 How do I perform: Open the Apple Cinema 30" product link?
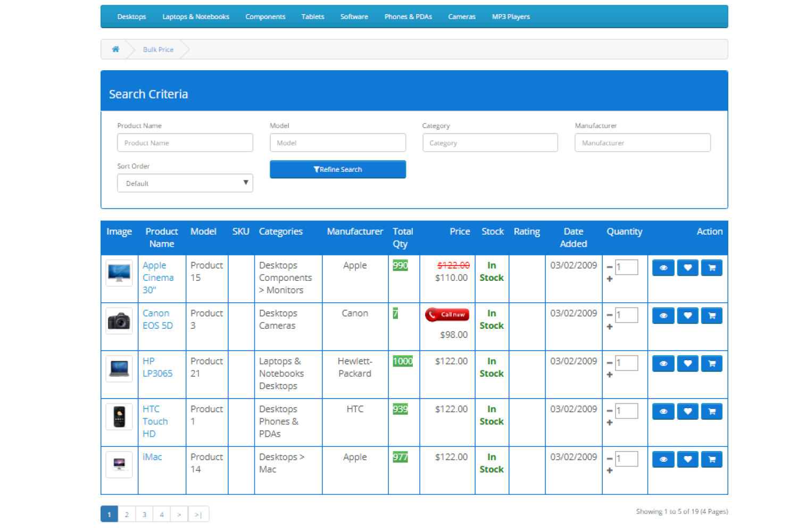[158, 278]
